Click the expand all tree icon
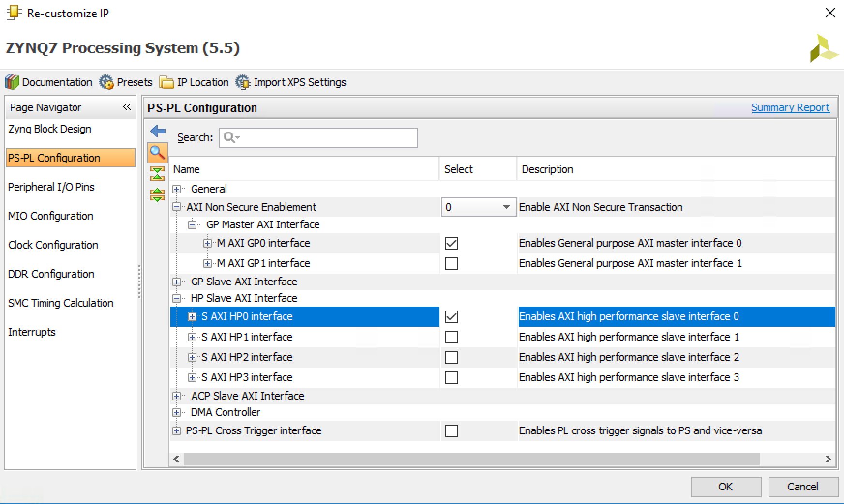 pos(157,194)
